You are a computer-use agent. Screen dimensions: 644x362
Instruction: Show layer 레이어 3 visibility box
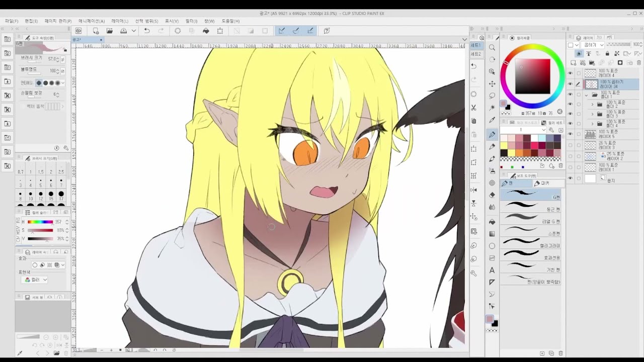[x=570, y=145]
